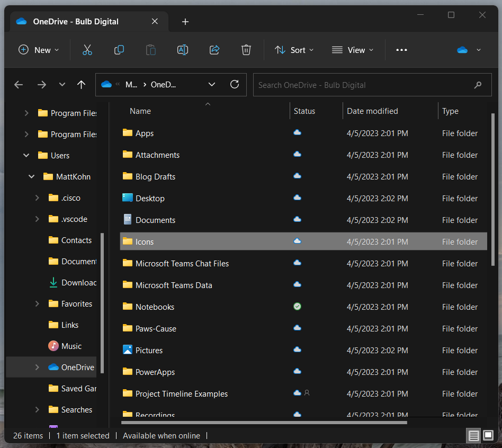Click the M... breadcrumb segment in address bar

coord(131,85)
